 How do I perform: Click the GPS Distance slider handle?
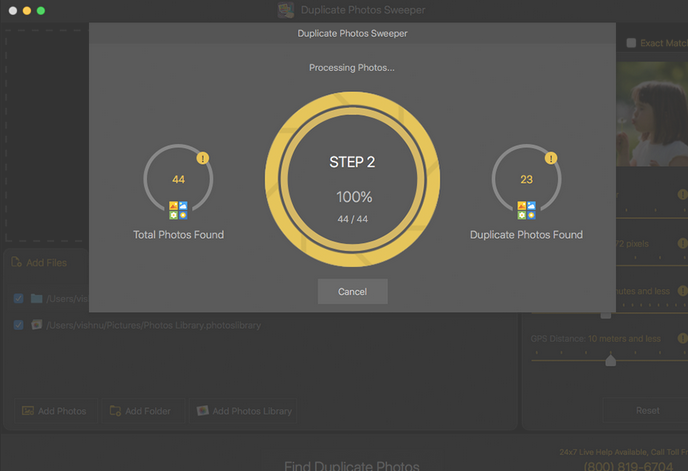coord(610,360)
